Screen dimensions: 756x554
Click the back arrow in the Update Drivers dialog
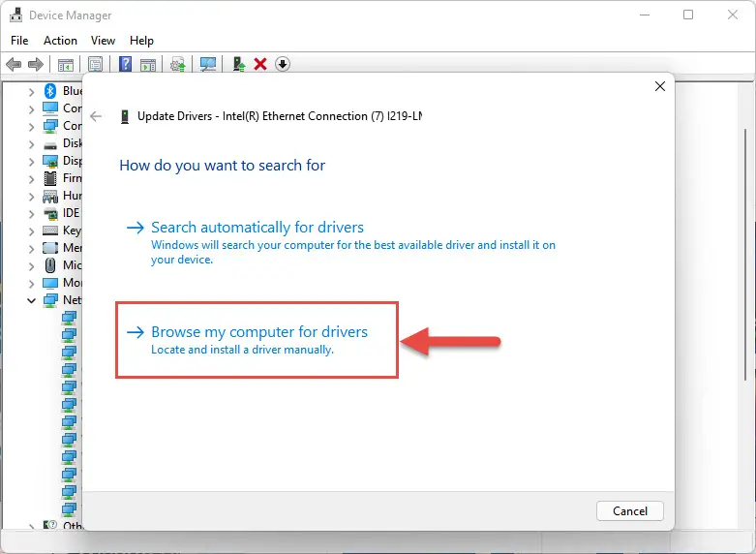point(96,116)
